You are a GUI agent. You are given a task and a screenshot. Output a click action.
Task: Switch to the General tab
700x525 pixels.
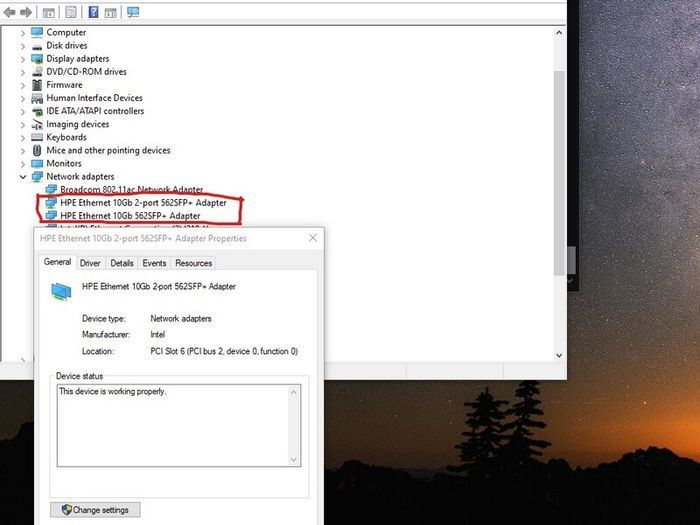click(x=58, y=262)
